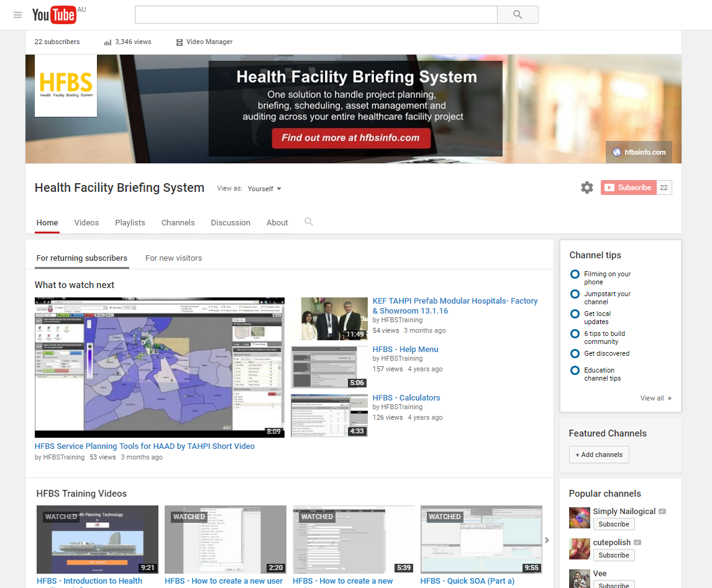Screen dimensions: 712x588
Task: Click the hfbsinfo.com globe link in banner
Action: [639, 152]
